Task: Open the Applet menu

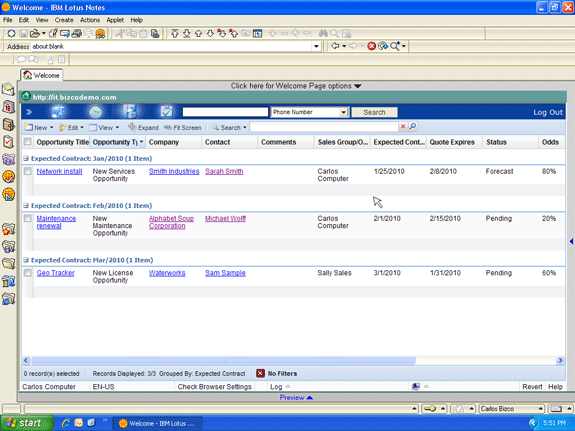Action: pyautogui.click(x=115, y=20)
